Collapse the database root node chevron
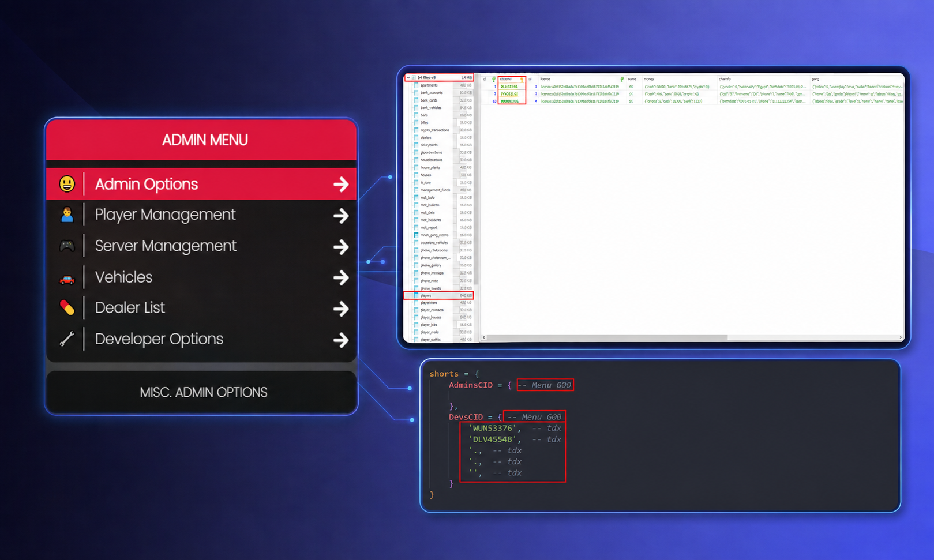934x560 pixels. tap(408, 77)
